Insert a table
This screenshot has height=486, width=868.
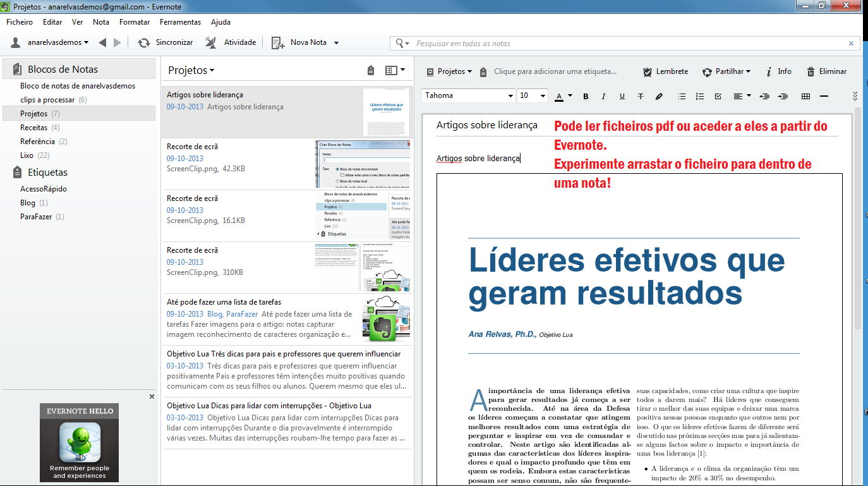[x=805, y=96]
